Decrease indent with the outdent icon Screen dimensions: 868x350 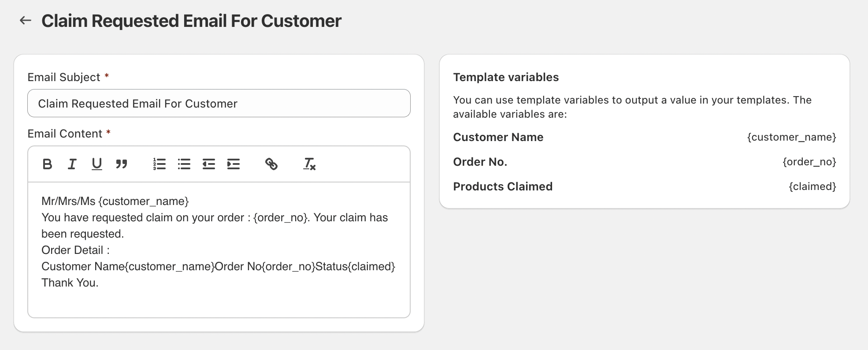(208, 164)
